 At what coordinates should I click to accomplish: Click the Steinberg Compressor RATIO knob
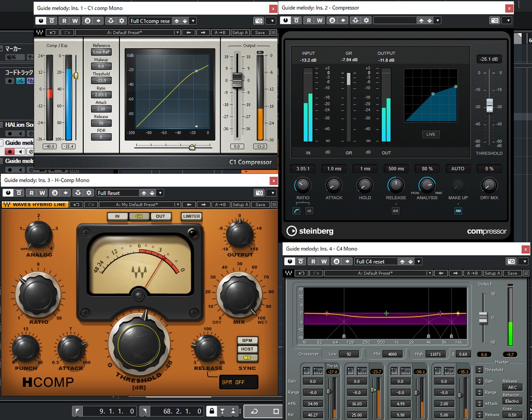pos(302,185)
